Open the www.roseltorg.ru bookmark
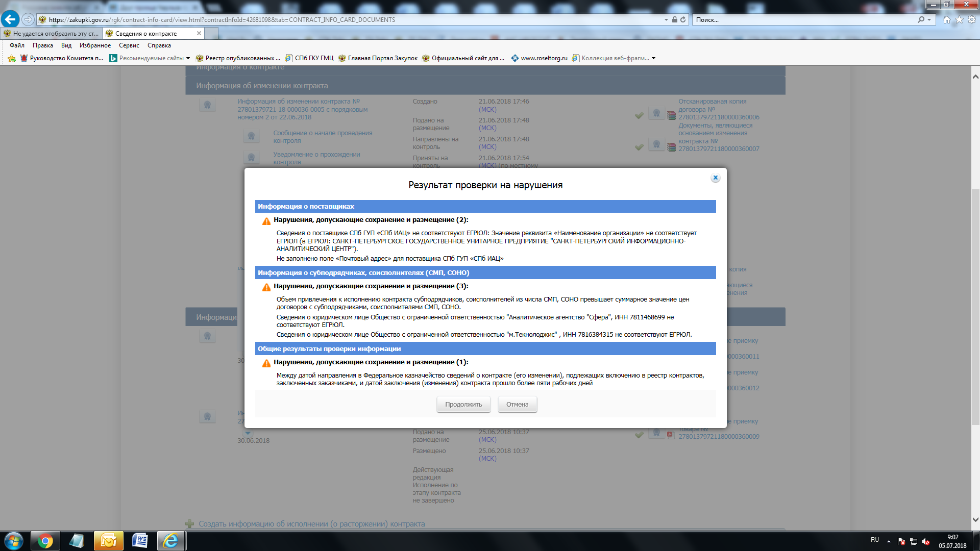 (540, 58)
